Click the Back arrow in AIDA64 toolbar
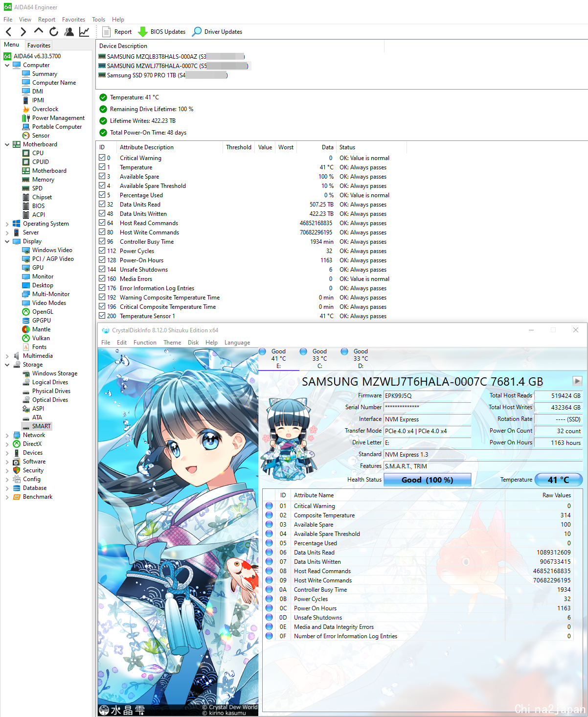588x717 pixels. [x=8, y=32]
